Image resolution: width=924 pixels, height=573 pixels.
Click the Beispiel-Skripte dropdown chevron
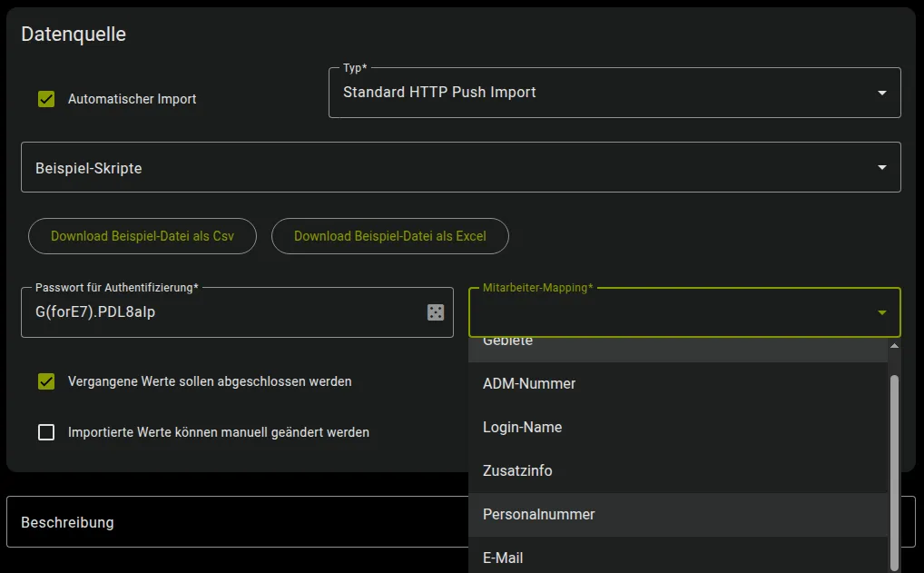pos(880,167)
